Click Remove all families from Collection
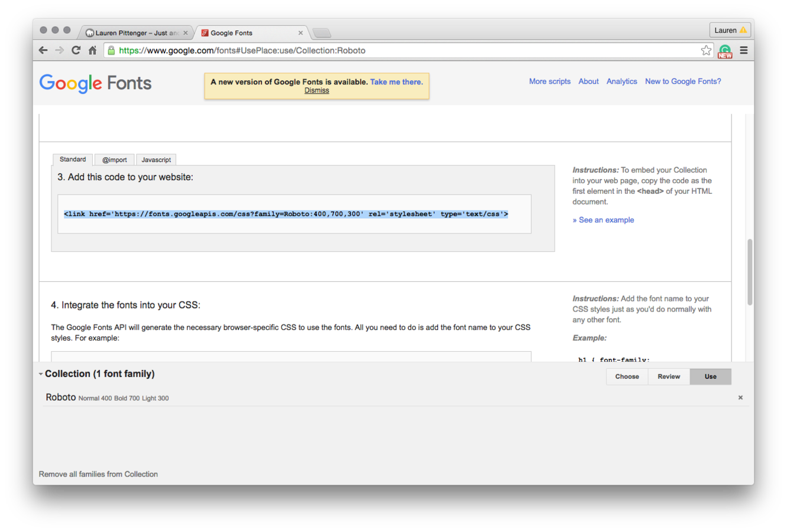The width and height of the screenshot is (787, 532). click(98, 474)
